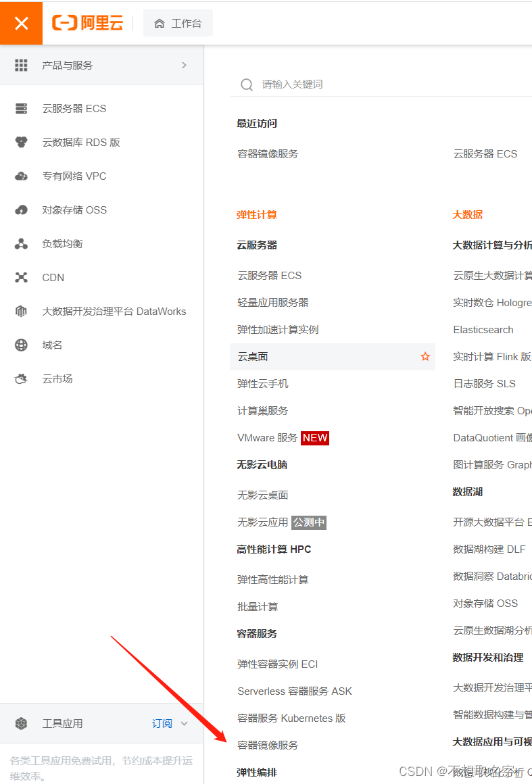Click the 云服务器 ECS sidebar icon
Image resolution: width=532 pixels, height=784 pixels.
[21, 109]
